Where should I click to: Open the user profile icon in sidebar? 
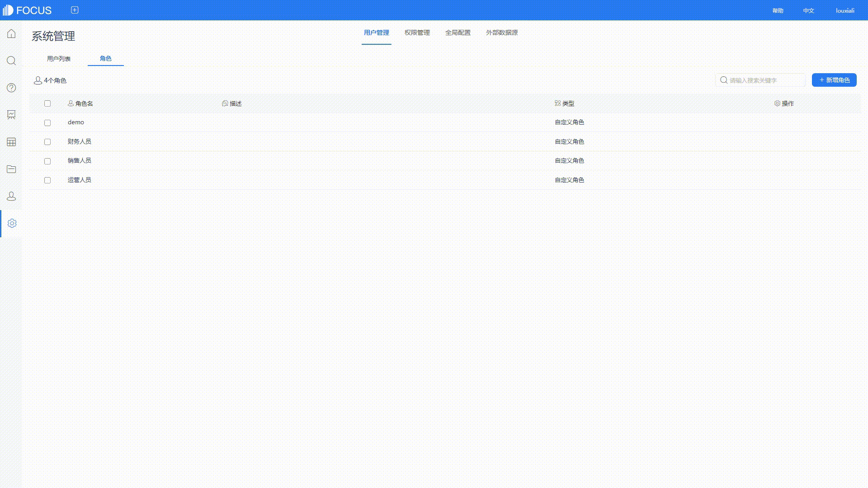point(11,196)
